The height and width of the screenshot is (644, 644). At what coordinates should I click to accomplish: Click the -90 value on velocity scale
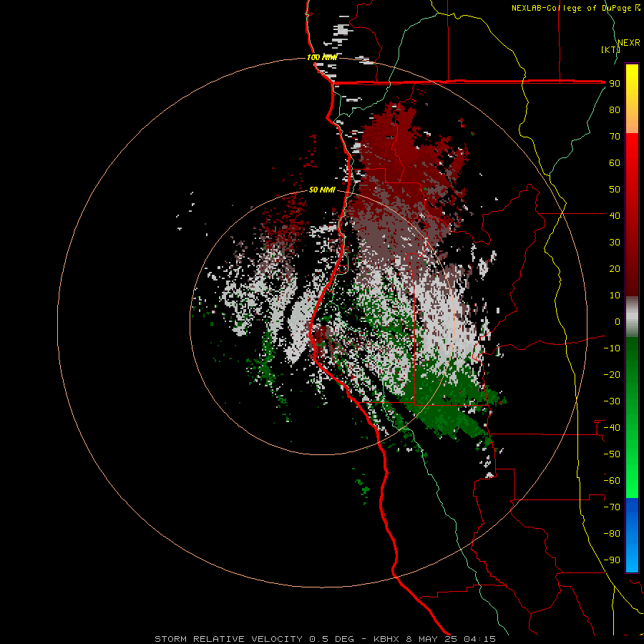pyautogui.click(x=612, y=560)
